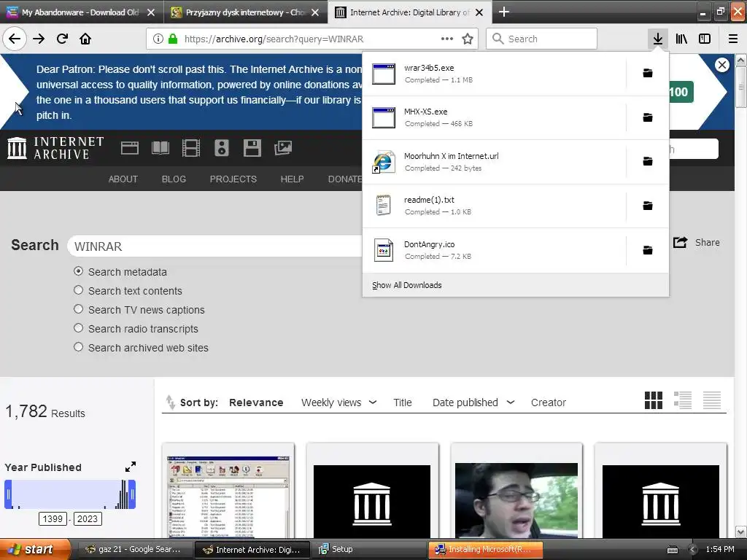This screenshot has height=560, width=747.
Task: Switch to detailed list view
Action: [x=683, y=400]
